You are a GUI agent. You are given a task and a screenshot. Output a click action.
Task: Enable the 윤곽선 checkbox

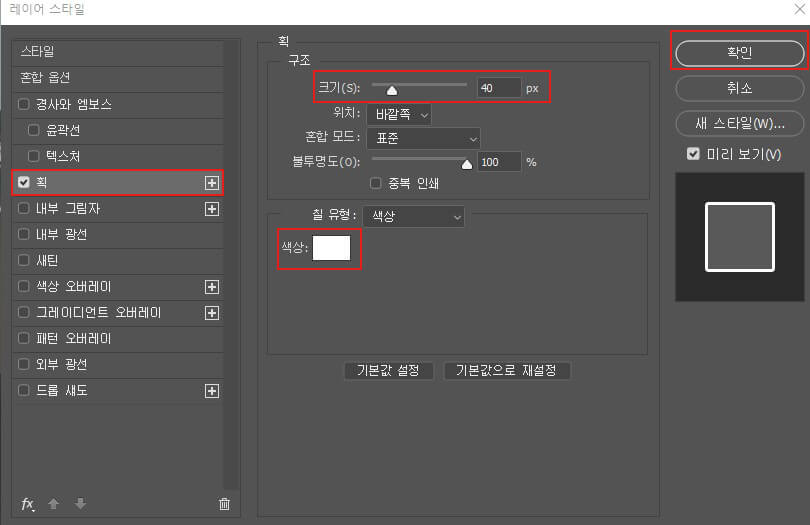pos(34,130)
